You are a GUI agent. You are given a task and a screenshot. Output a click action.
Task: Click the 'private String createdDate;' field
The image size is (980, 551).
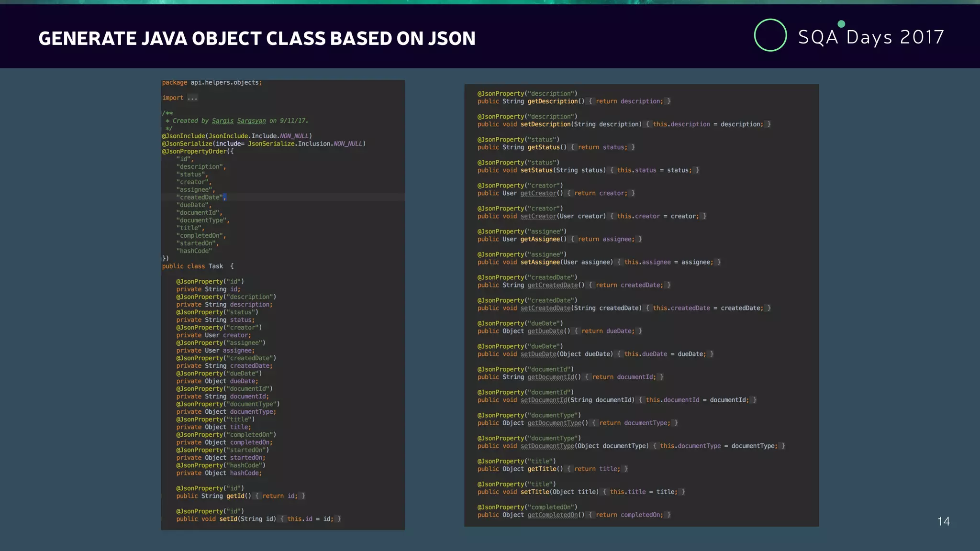tap(224, 366)
